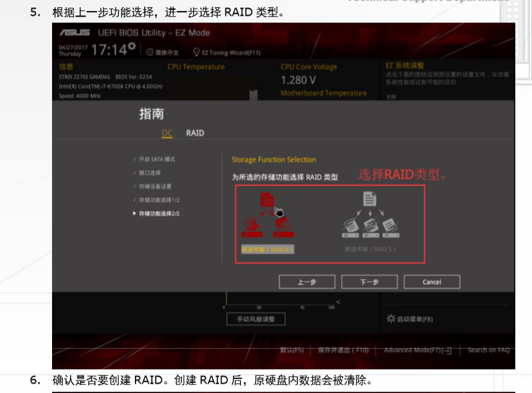Image resolution: width=532 pixels, height=393 pixels.
Task: Load defaults with 默认(F5)
Action: [x=292, y=350]
